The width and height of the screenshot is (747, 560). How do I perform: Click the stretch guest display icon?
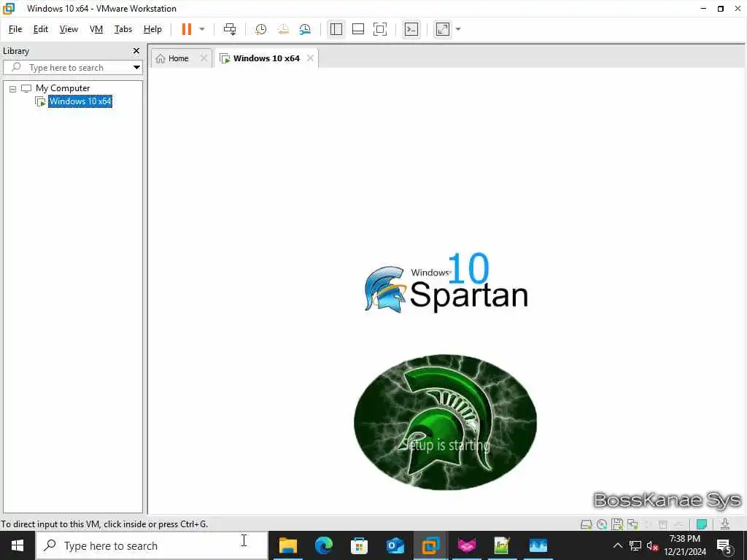[443, 29]
